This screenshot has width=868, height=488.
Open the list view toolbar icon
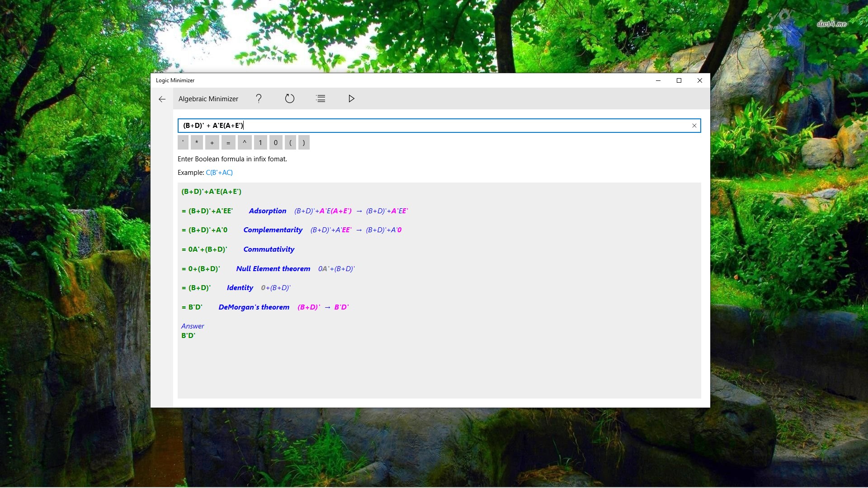(x=321, y=99)
